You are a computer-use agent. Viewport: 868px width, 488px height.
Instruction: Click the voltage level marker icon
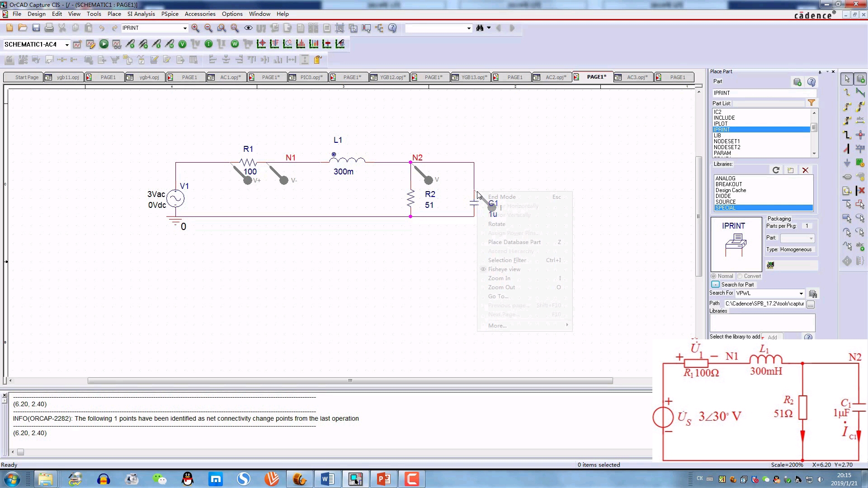tap(130, 44)
